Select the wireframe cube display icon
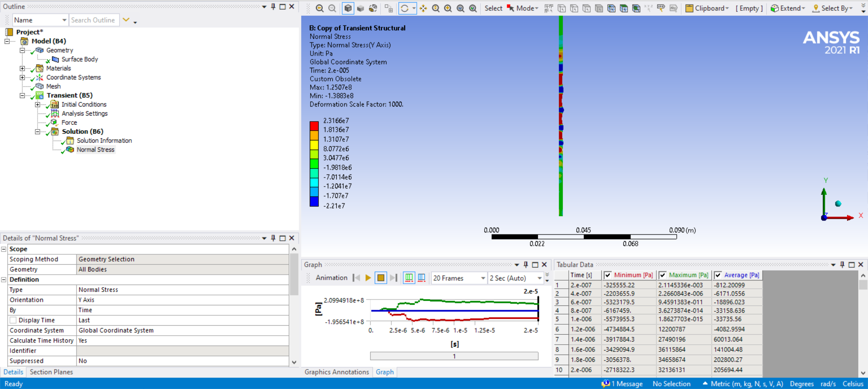 coord(348,8)
